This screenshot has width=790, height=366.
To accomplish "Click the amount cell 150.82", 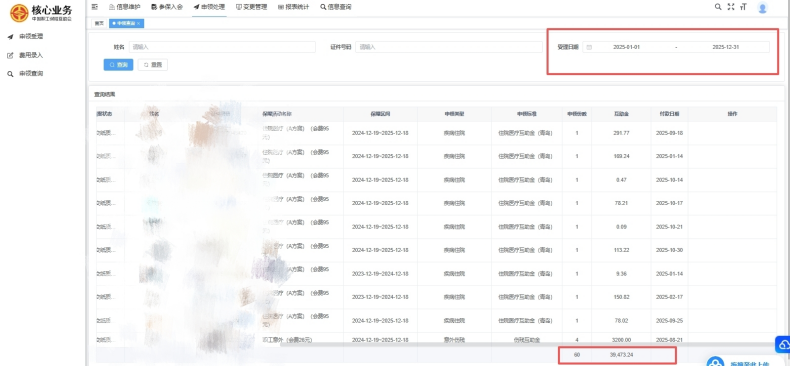I will pyautogui.click(x=621, y=297).
